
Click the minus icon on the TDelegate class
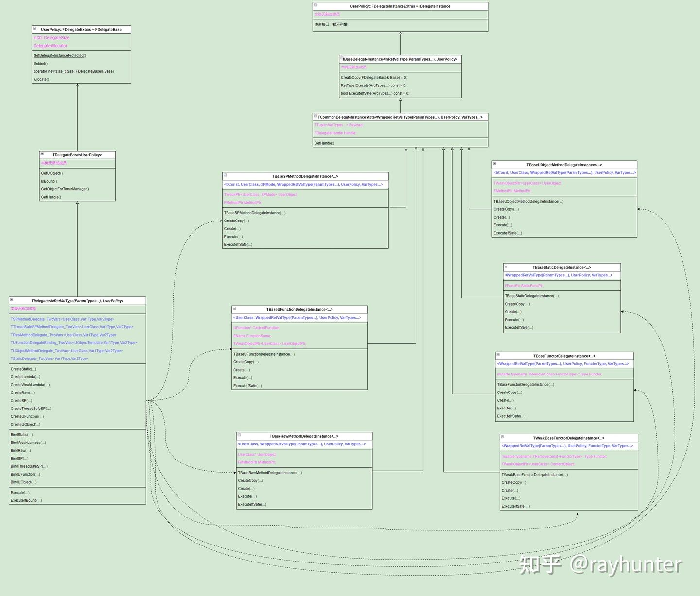12,300
